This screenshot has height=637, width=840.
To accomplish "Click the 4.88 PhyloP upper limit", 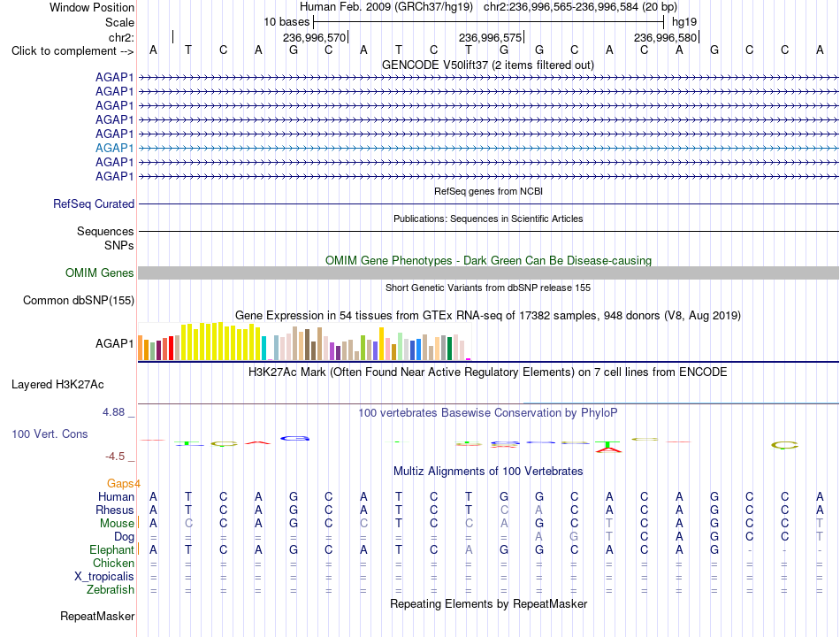I will point(113,411).
